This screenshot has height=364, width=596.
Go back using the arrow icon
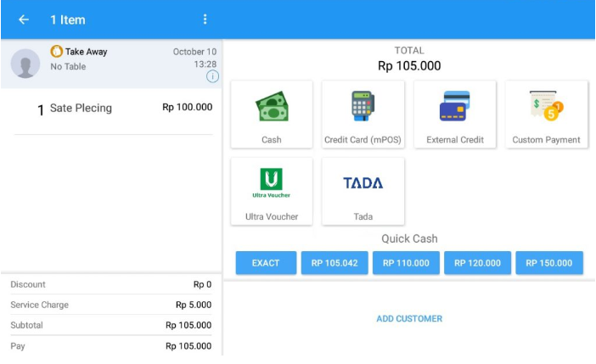24,20
